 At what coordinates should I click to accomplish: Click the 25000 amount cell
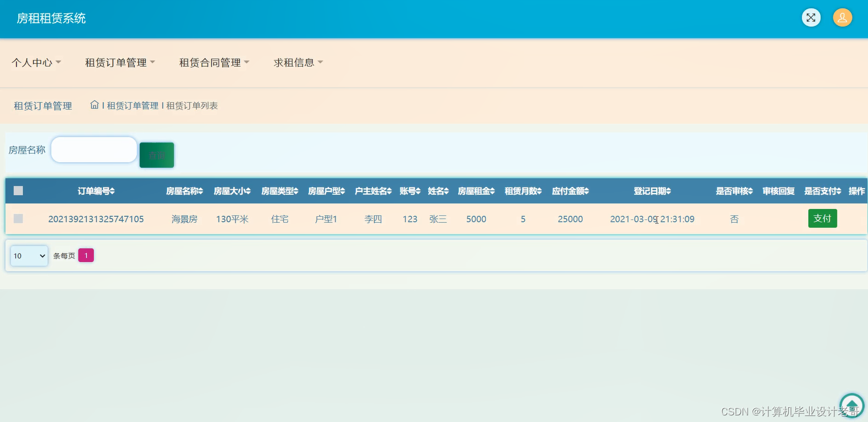[x=570, y=219]
